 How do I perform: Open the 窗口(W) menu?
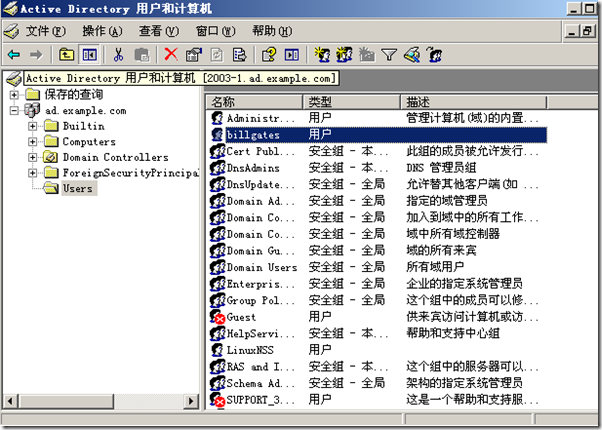[215, 31]
